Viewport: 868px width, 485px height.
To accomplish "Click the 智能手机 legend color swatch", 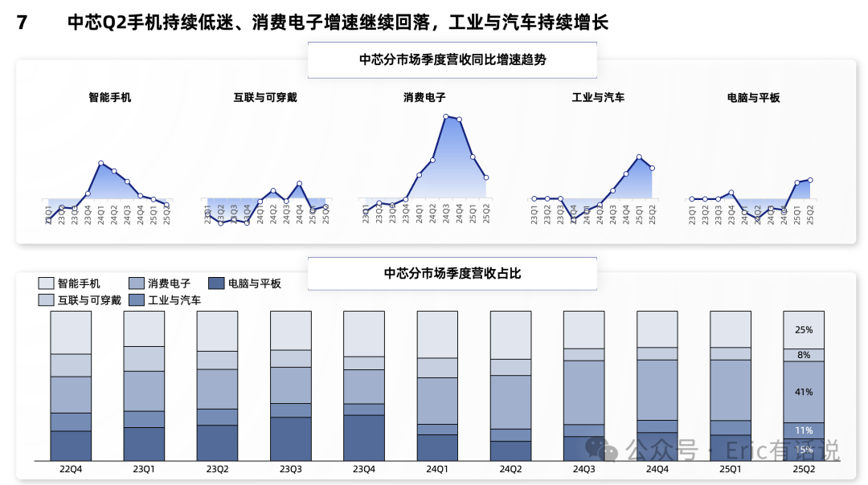I will 46,283.
